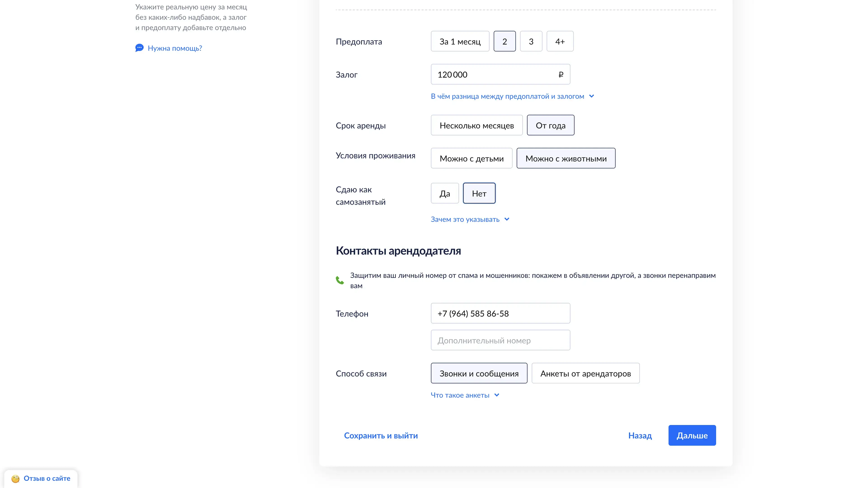Click the chat bubble help icon
868x488 pixels.
click(x=139, y=48)
